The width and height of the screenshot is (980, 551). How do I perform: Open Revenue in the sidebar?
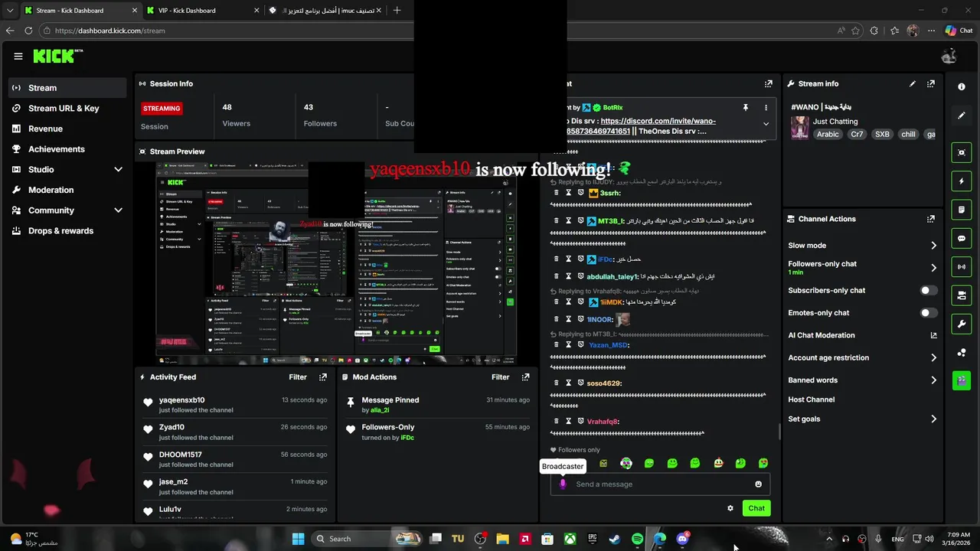(45, 129)
